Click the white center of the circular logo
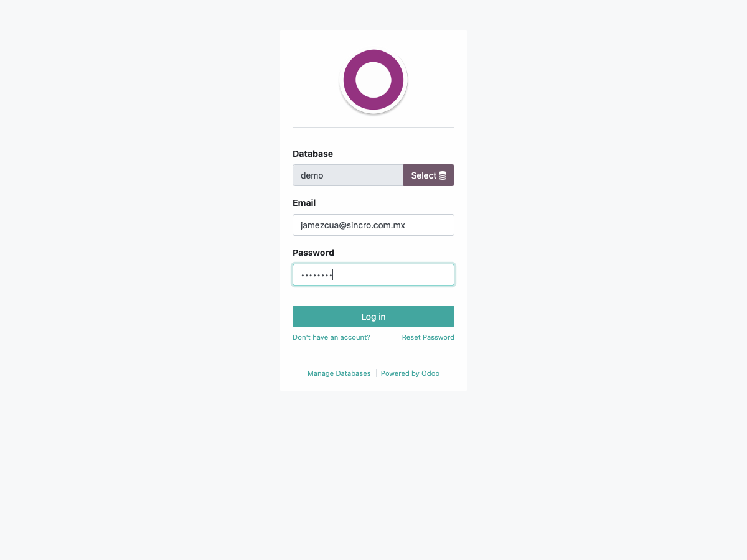747x560 pixels. click(374, 80)
